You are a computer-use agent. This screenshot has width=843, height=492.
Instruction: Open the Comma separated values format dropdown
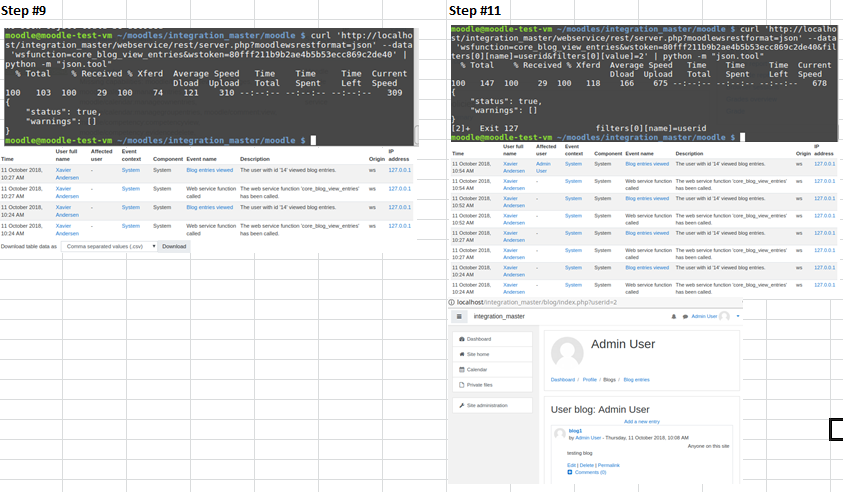click(109, 246)
